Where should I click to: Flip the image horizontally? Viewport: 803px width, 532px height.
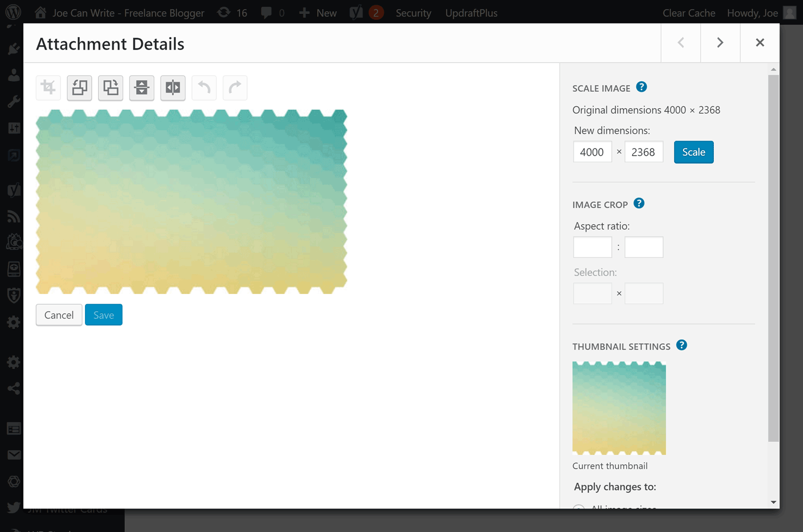tap(173, 88)
